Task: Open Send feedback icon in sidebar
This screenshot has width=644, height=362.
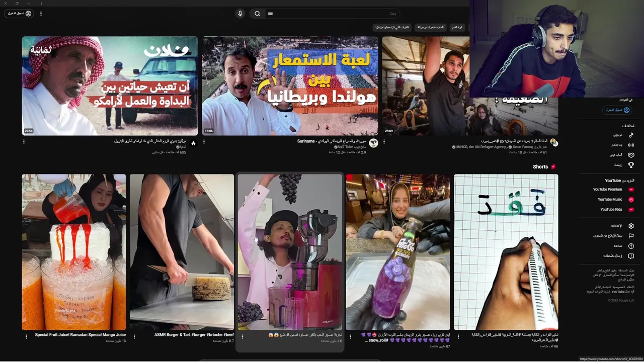Action: (631, 256)
